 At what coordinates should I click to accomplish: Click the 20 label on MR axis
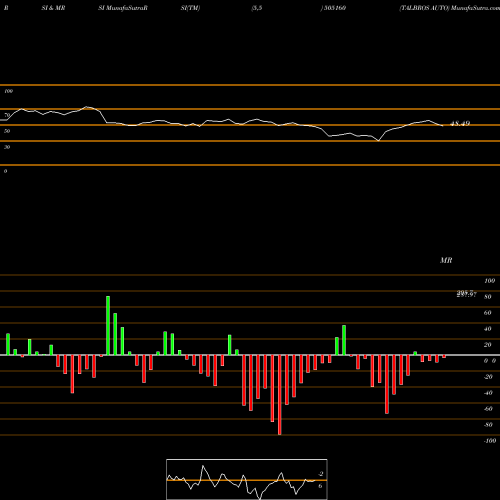point(488,345)
